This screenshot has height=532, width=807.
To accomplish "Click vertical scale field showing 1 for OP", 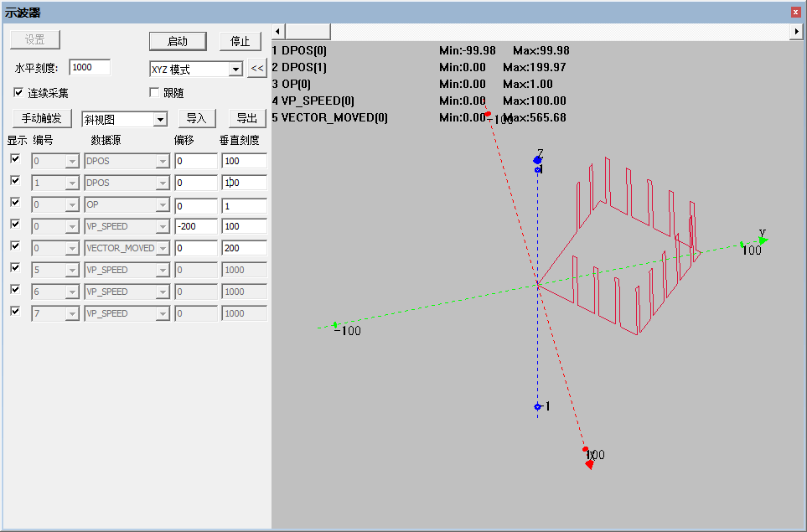I will click(245, 206).
